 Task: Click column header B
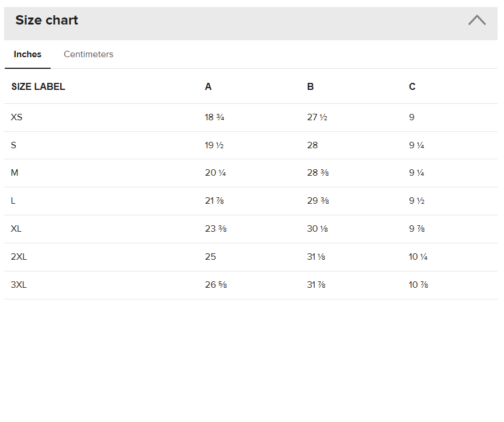[310, 87]
